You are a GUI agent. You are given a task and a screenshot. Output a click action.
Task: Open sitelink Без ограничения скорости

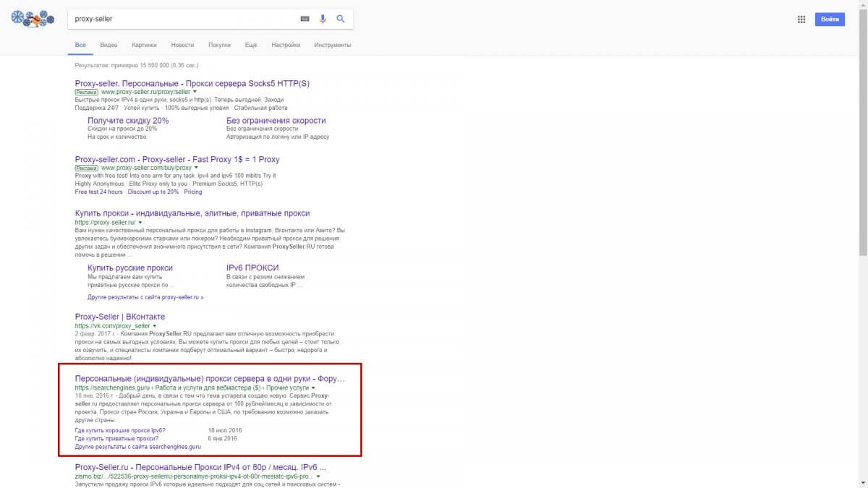[x=276, y=121]
